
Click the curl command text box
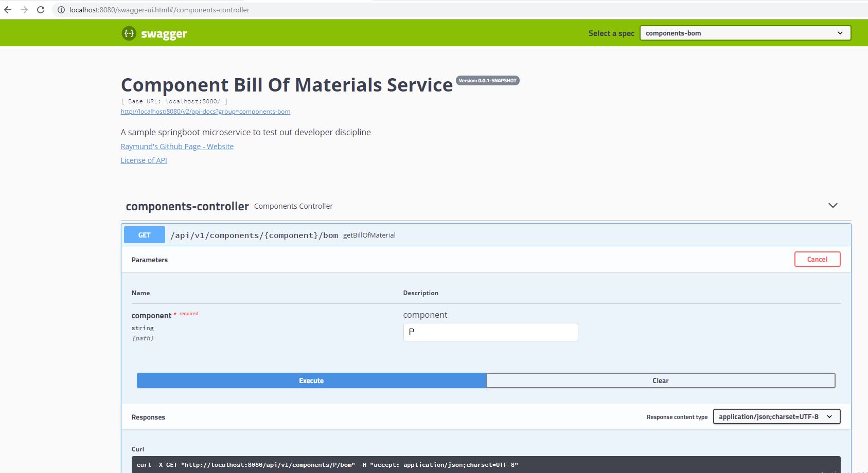click(486, 464)
